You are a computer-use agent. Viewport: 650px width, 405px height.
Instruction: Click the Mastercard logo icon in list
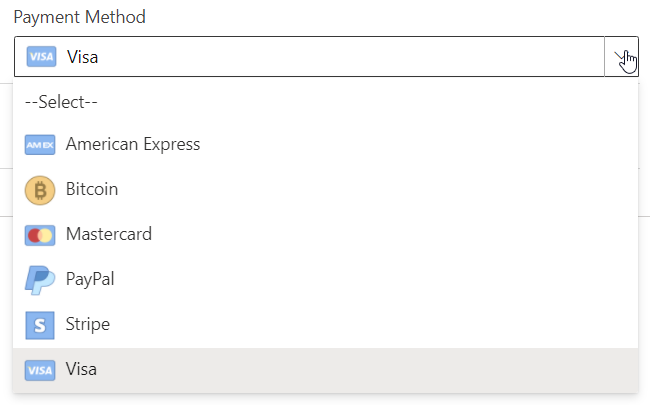40,235
